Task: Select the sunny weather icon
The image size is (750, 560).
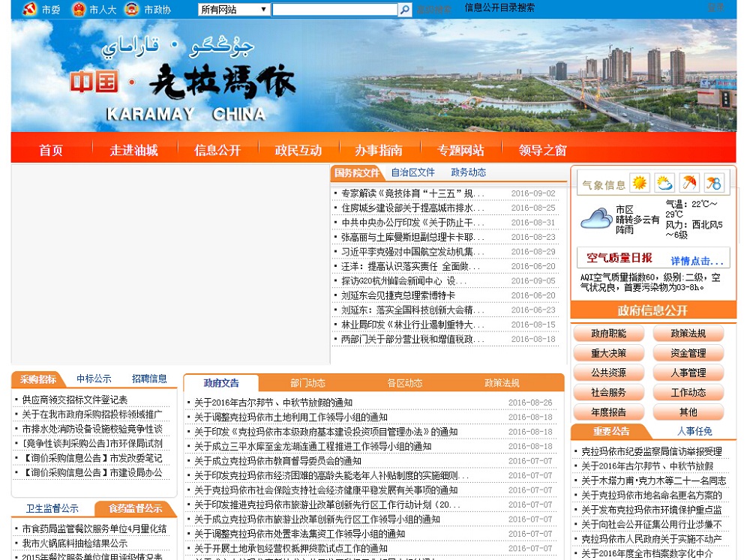Action: (x=640, y=183)
